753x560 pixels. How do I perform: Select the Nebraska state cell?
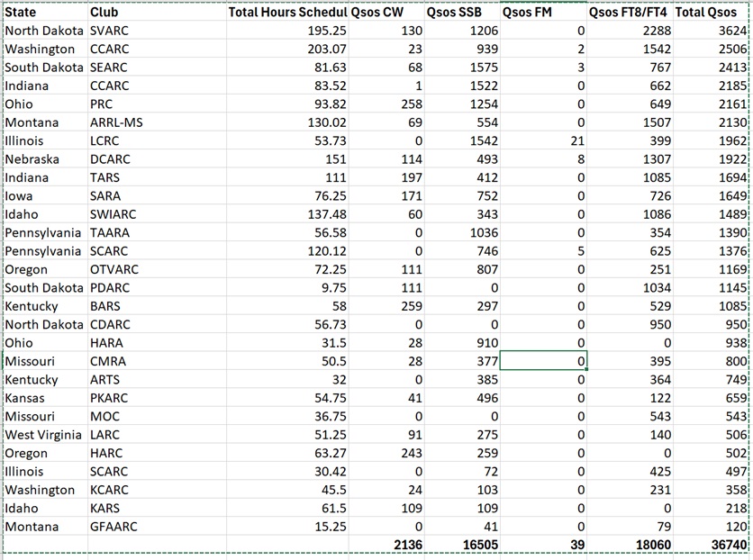pyautogui.click(x=45, y=159)
